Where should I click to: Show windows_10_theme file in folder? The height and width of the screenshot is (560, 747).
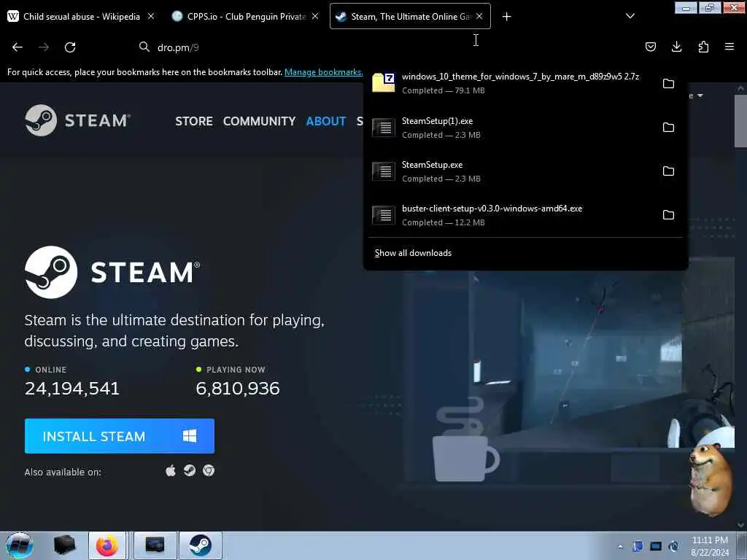(668, 83)
